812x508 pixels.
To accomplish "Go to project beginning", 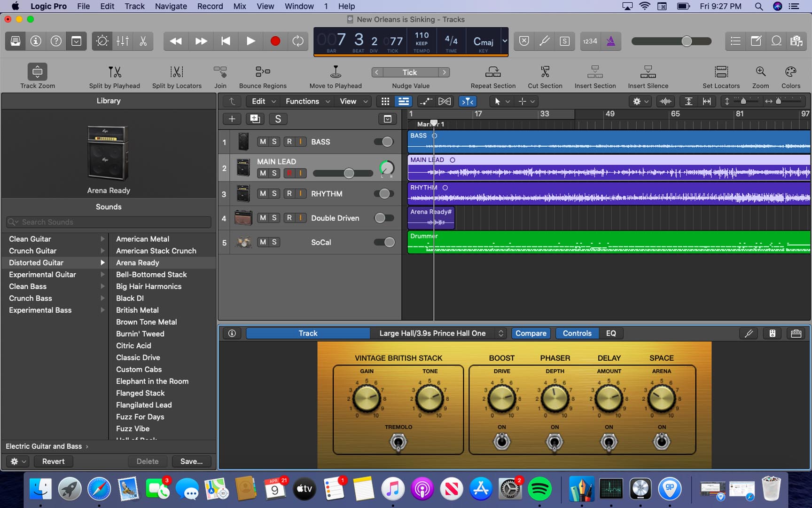I will tap(226, 41).
